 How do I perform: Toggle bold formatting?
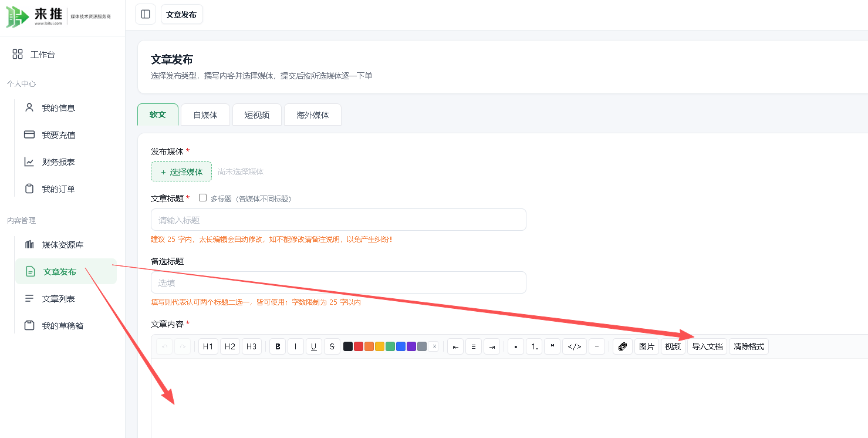point(278,347)
